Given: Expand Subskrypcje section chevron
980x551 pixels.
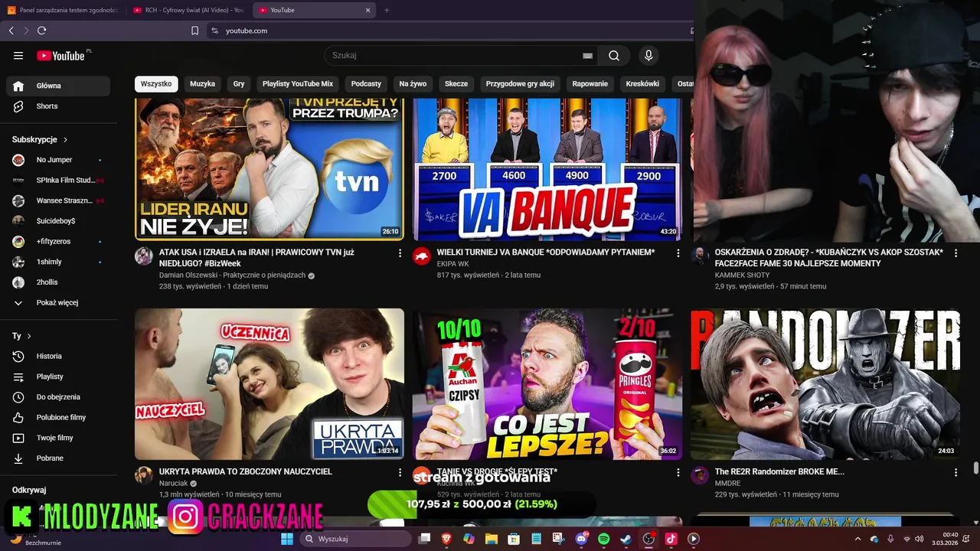Looking at the screenshot, I should point(65,140).
